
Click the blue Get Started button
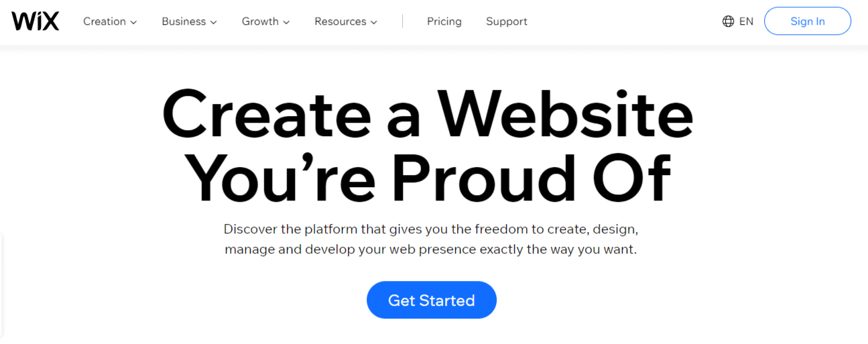coord(432,300)
